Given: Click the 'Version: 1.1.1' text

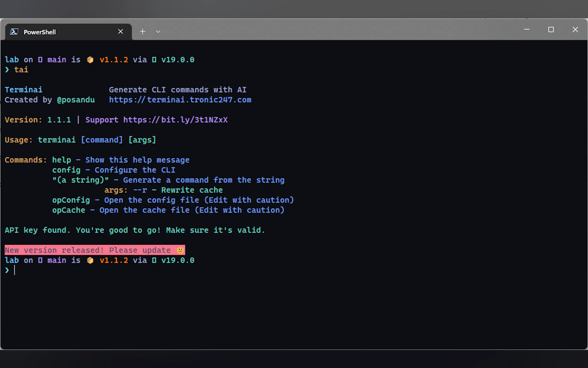Looking at the screenshot, I should click(38, 120).
